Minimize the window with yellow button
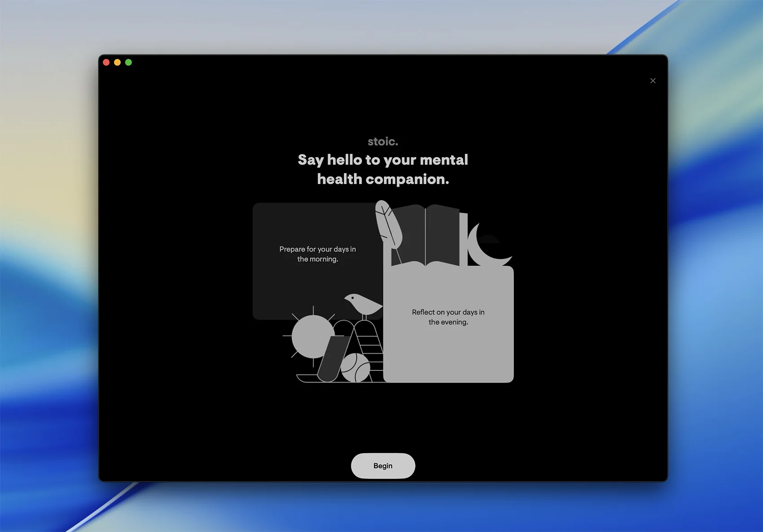The height and width of the screenshot is (532, 763). pyautogui.click(x=117, y=62)
